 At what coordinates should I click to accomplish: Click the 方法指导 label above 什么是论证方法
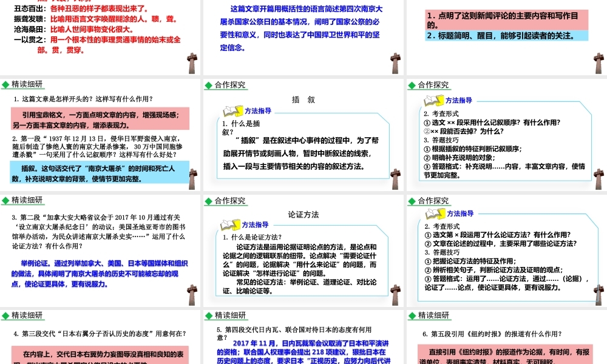(255, 224)
